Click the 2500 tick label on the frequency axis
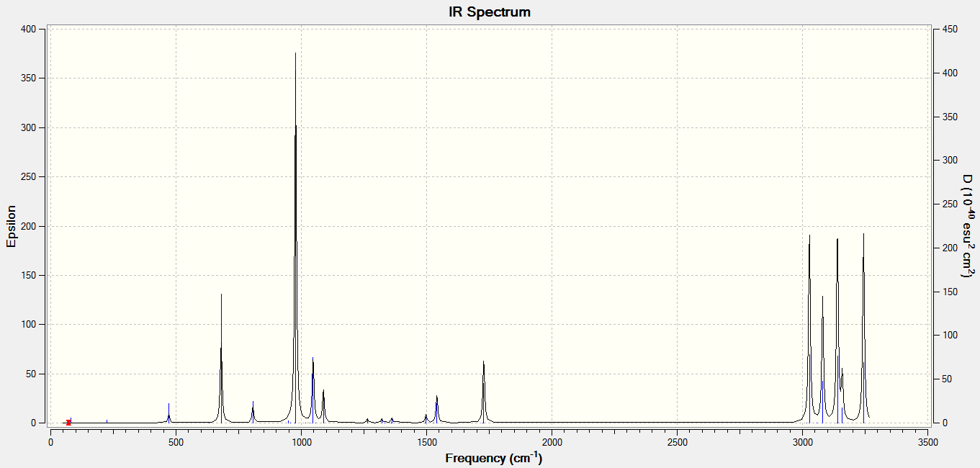The height and width of the screenshot is (468, 980). 677,441
